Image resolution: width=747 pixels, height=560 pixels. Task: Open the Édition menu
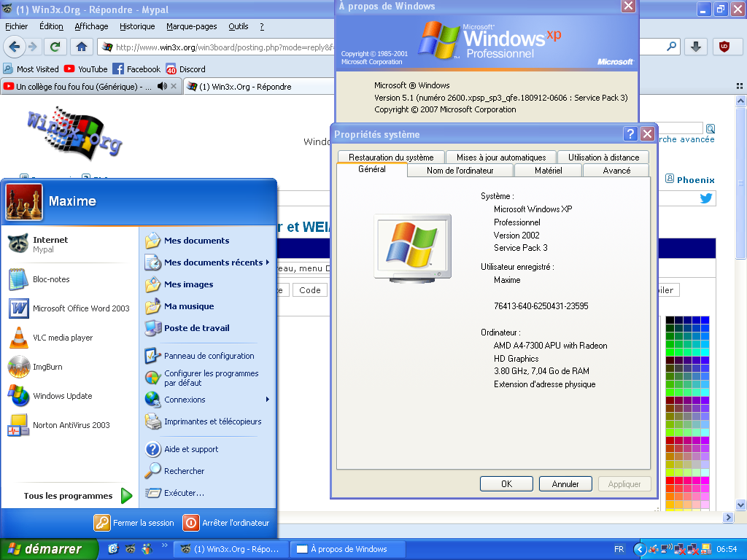coord(51,27)
